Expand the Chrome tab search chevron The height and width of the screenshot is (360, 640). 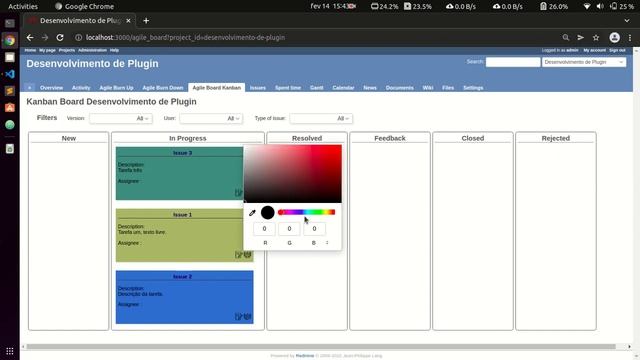point(627,20)
